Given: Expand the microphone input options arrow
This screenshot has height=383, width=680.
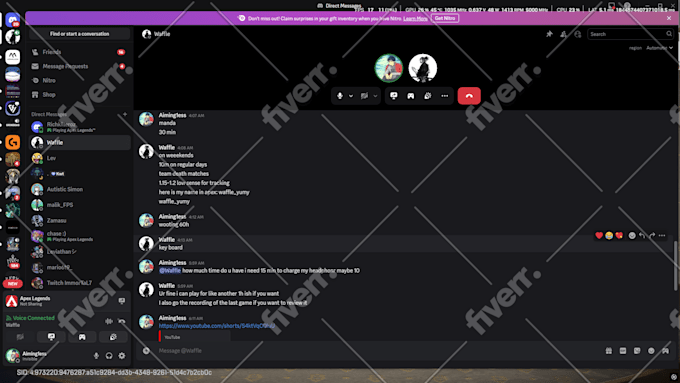Looking at the screenshot, I should click(351, 96).
